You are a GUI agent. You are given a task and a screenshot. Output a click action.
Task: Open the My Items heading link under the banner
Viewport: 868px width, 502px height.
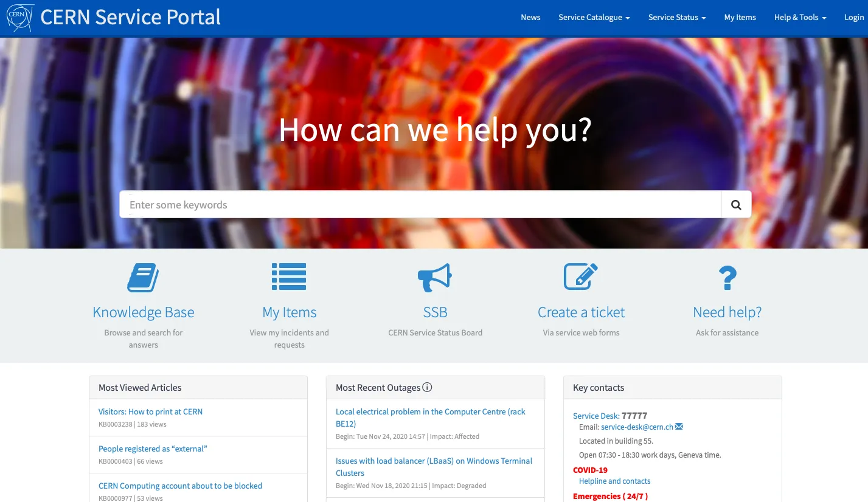tap(290, 312)
